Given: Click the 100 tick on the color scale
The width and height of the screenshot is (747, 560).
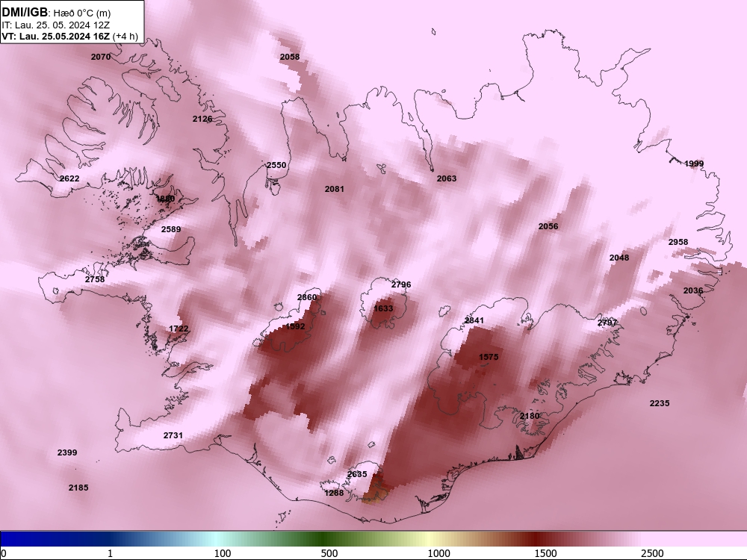Looking at the screenshot, I should (x=223, y=553).
